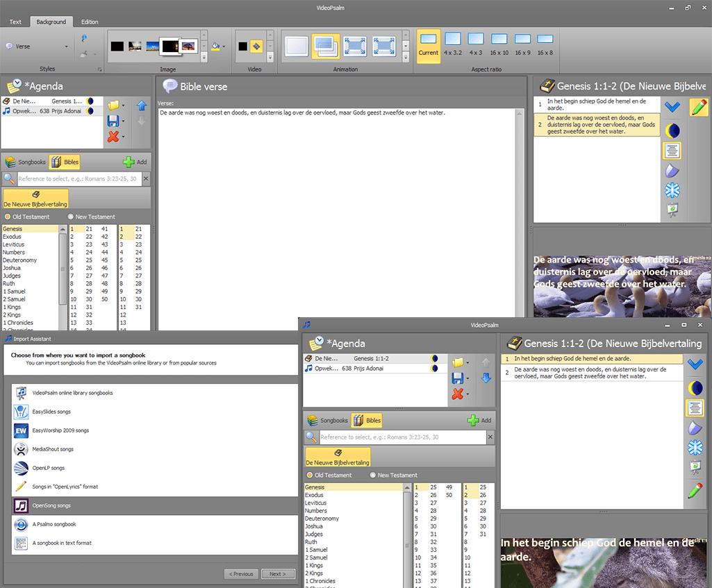712x588 pixels.
Task: Open Bibles tab in main window
Action: point(65,162)
